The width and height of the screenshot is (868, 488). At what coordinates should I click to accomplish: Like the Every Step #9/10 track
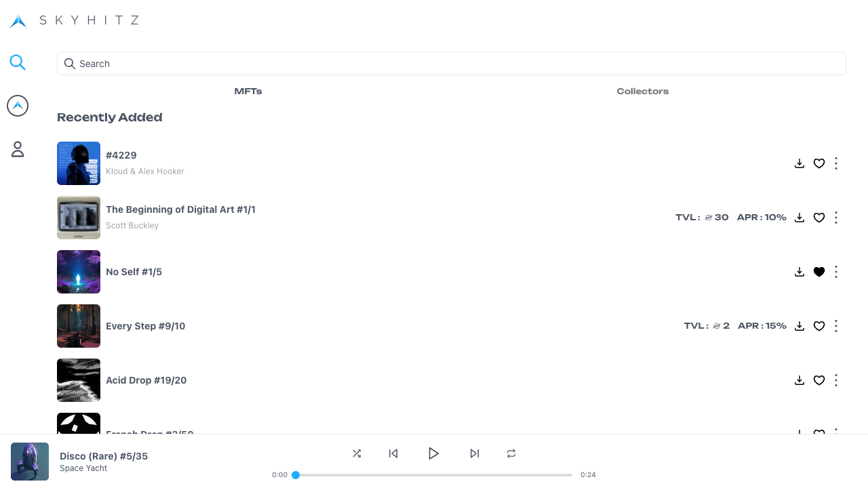(819, 326)
